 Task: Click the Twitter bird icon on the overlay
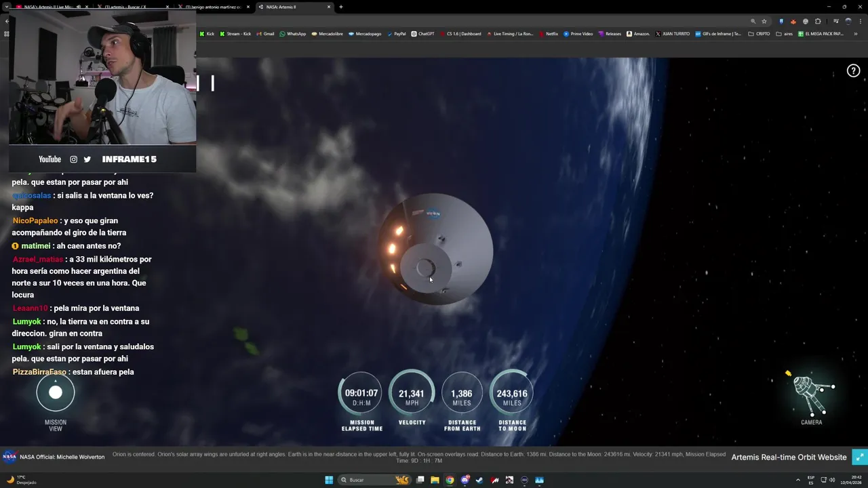click(x=87, y=159)
